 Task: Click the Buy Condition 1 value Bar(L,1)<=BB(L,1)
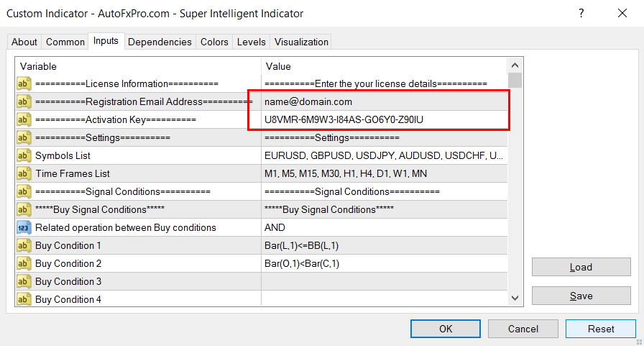pyautogui.click(x=385, y=246)
